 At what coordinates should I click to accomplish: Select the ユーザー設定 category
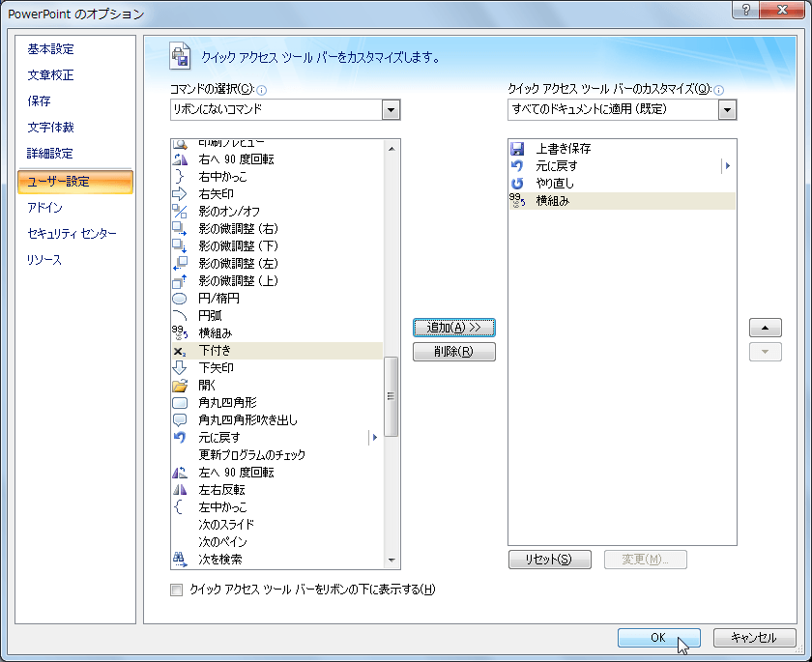point(75,182)
